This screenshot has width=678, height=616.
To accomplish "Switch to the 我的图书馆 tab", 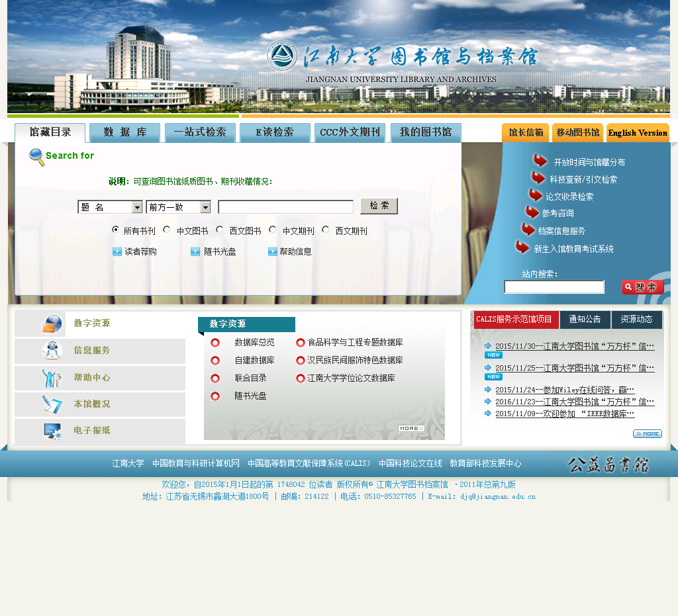I will coord(426,132).
